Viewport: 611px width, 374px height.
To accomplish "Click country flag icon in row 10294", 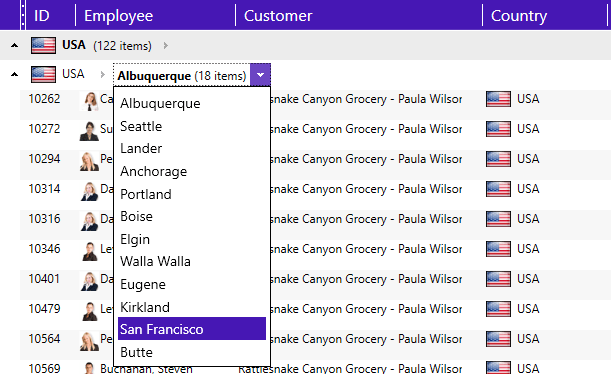I will [x=498, y=159].
